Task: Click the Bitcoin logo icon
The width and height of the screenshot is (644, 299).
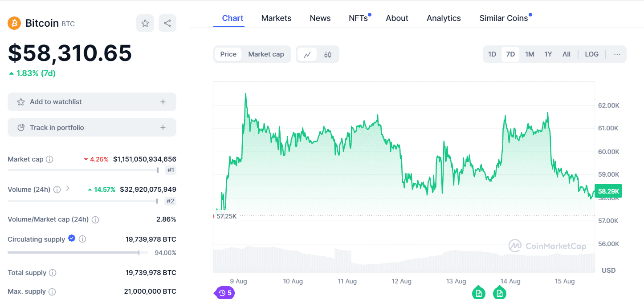Action: point(14,23)
